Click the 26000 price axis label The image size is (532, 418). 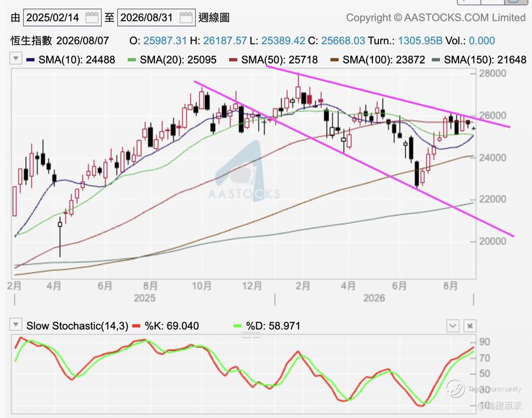(492, 116)
